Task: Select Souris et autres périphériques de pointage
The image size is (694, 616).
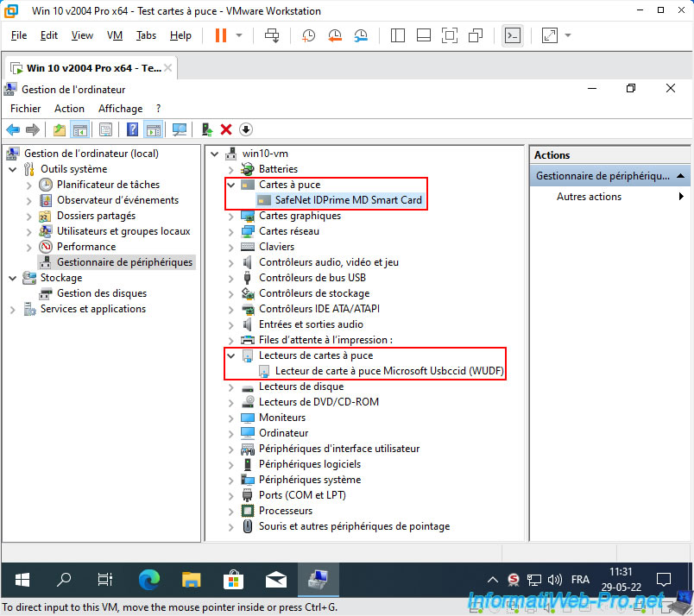Action: click(x=354, y=526)
